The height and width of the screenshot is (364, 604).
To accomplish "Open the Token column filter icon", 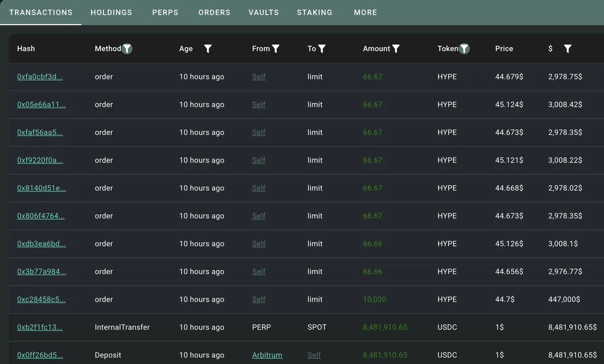I will (x=464, y=48).
